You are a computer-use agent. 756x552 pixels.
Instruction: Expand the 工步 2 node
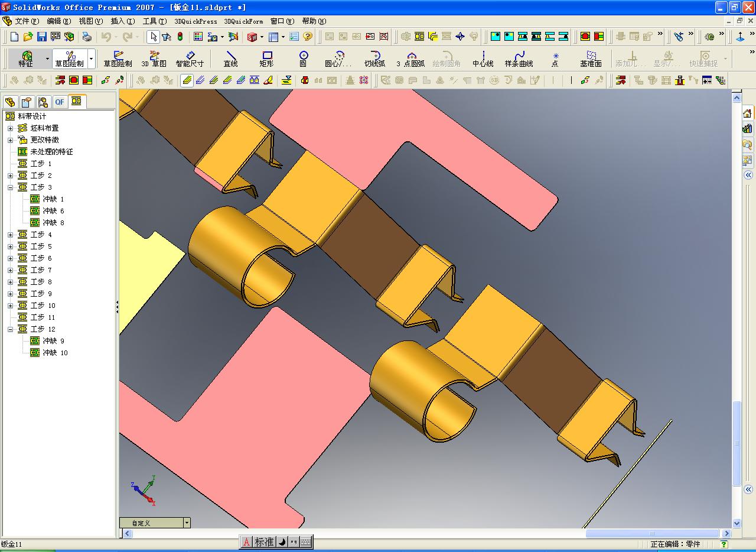coord(10,176)
